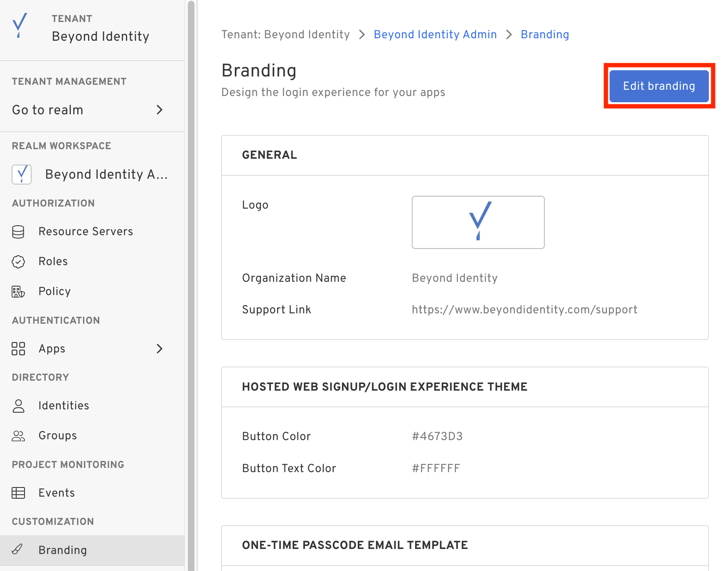The image size is (728, 571).
Task: Click the Roles badge icon
Action: click(18, 262)
